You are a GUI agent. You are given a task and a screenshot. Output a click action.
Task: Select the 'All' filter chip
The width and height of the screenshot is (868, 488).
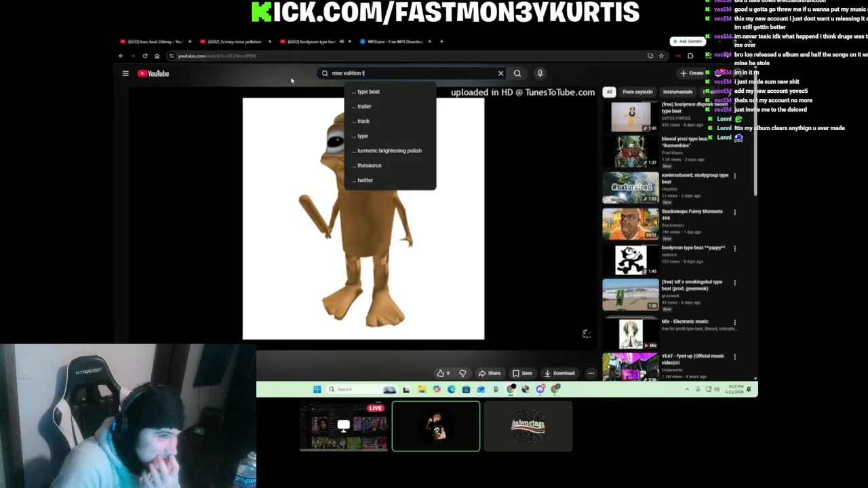[x=609, y=91]
